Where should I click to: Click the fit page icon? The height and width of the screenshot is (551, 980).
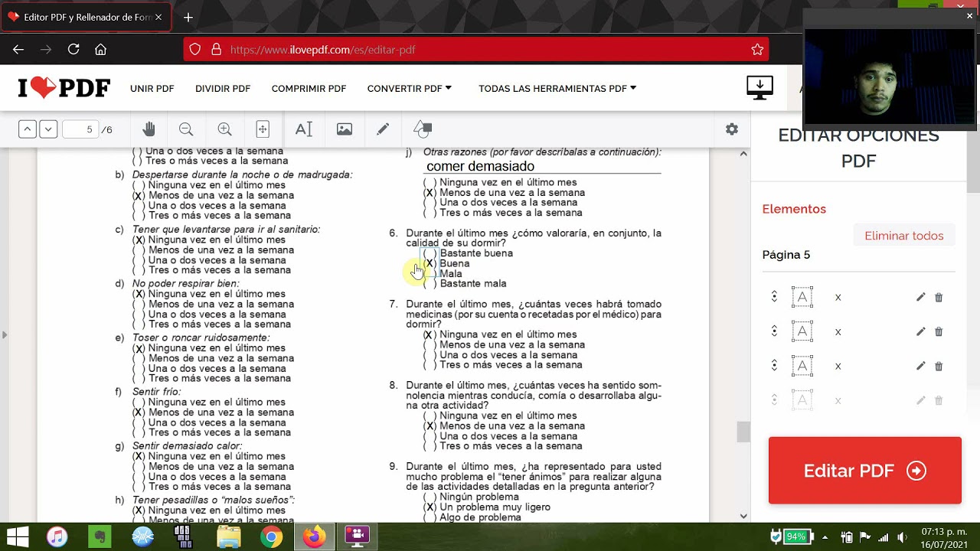pyautogui.click(x=263, y=129)
